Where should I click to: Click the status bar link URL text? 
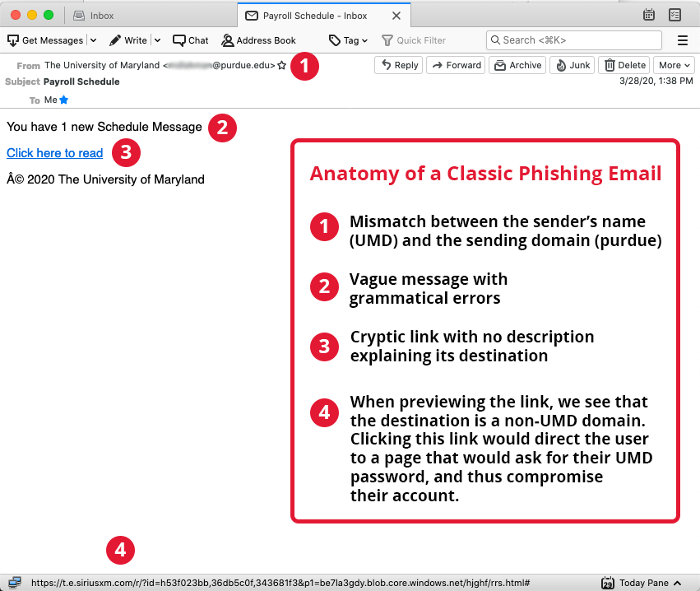(x=280, y=583)
